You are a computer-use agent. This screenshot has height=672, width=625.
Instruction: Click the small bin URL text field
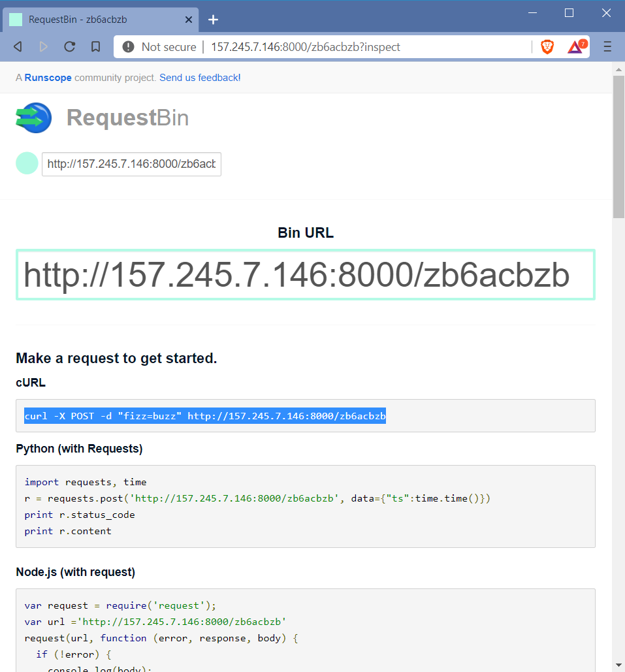[x=131, y=165]
